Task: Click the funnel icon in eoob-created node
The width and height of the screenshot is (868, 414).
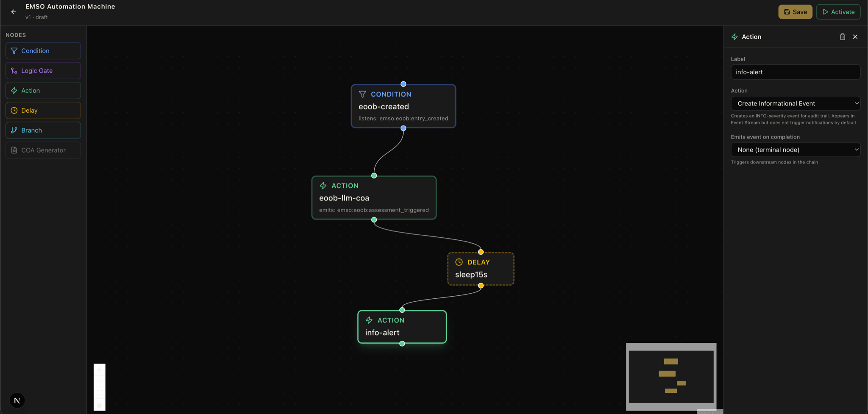Action: (362, 94)
